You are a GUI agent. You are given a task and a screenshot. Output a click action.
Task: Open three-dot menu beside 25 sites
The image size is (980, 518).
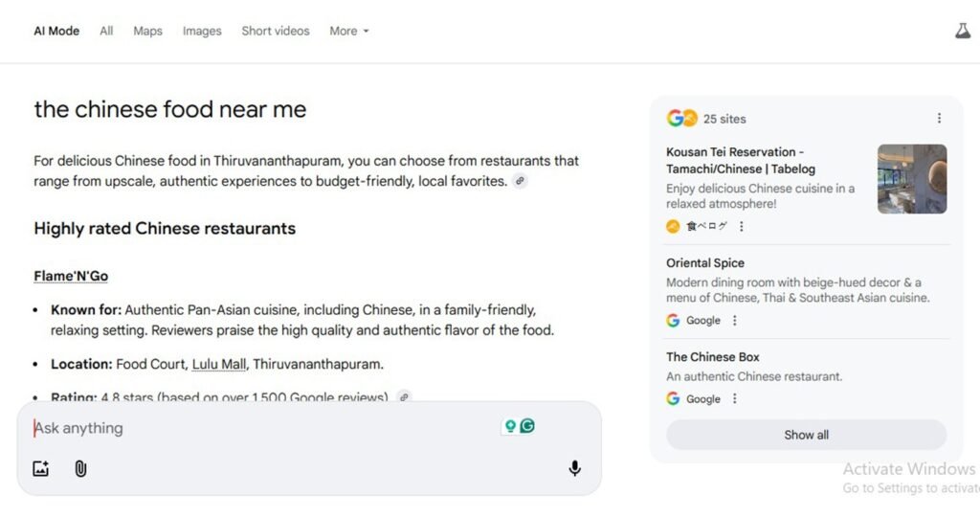[939, 119]
